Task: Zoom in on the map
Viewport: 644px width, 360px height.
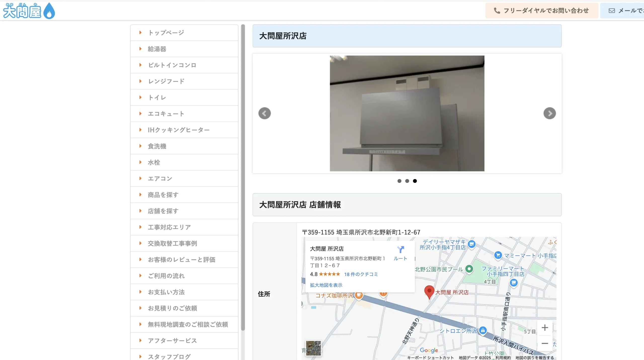Action: [545, 328]
